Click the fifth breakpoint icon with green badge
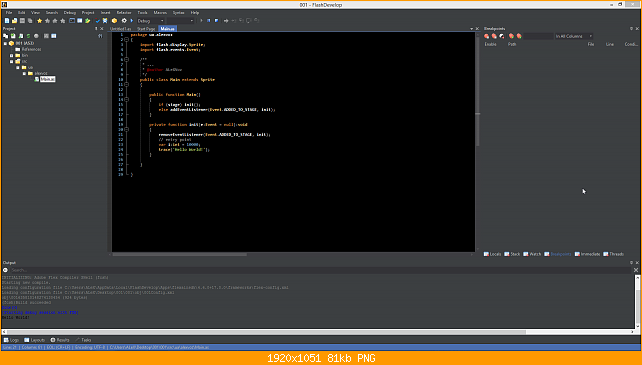 pyautogui.click(x=519, y=36)
